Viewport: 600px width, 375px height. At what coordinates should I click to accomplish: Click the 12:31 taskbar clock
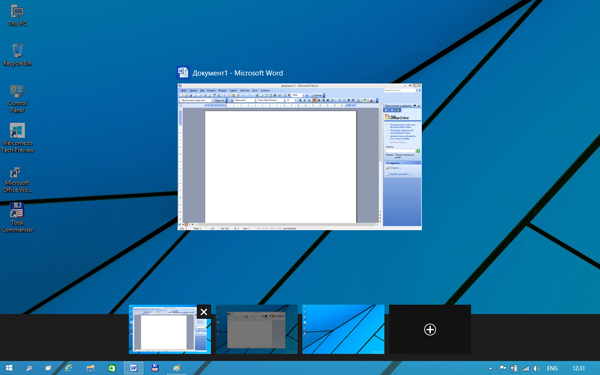(579, 368)
